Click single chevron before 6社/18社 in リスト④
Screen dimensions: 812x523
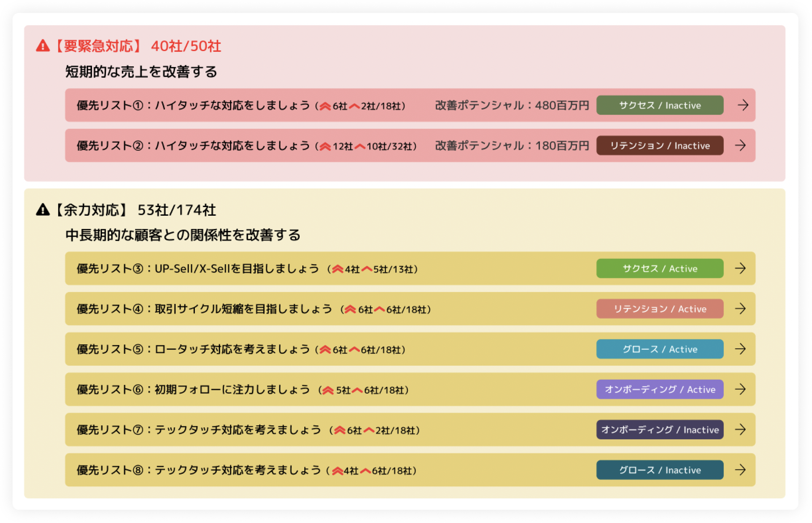click(380, 310)
